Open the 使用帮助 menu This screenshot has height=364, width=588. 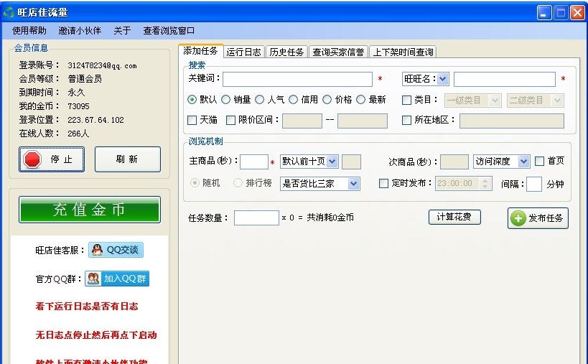tap(29, 31)
